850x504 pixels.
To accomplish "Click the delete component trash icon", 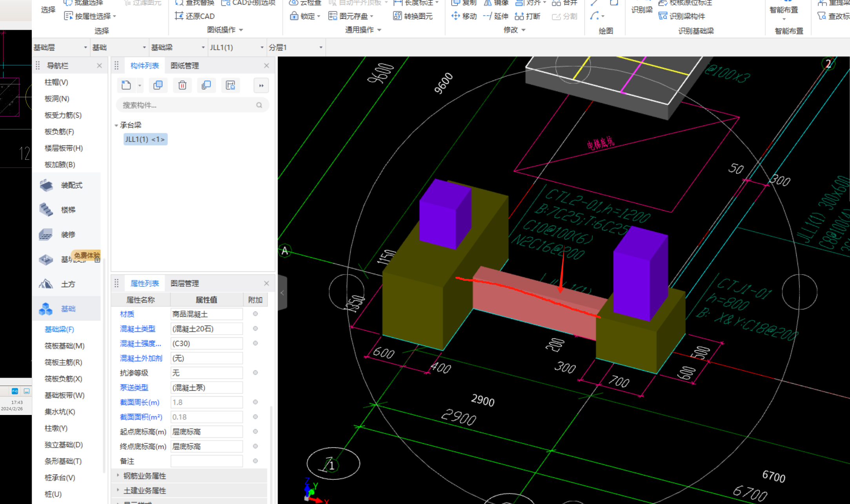I will (182, 85).
